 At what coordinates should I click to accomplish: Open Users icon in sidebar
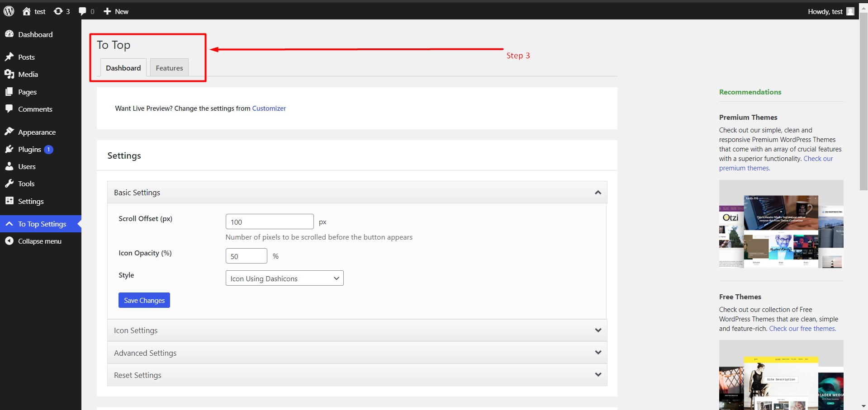9,166
